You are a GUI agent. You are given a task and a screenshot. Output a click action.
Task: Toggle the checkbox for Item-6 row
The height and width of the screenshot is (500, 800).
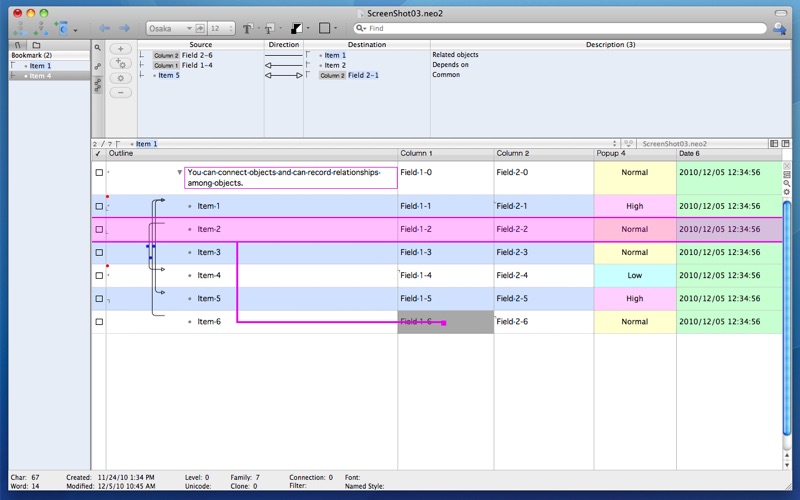pos(98,321)
